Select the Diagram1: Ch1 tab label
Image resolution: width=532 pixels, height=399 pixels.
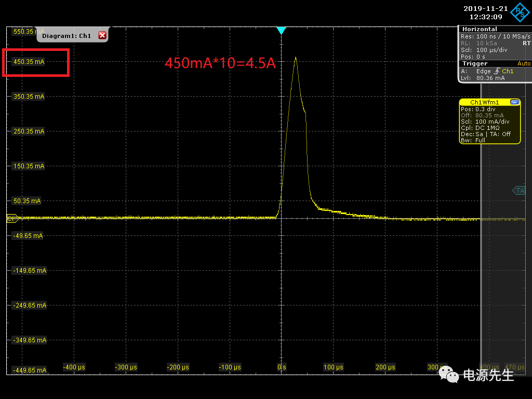point(66,36)
